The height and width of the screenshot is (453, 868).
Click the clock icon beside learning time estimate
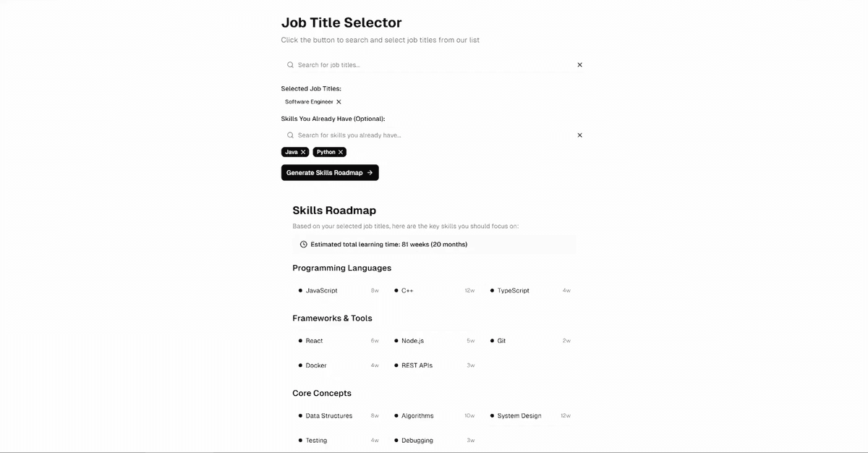(303, 244)
